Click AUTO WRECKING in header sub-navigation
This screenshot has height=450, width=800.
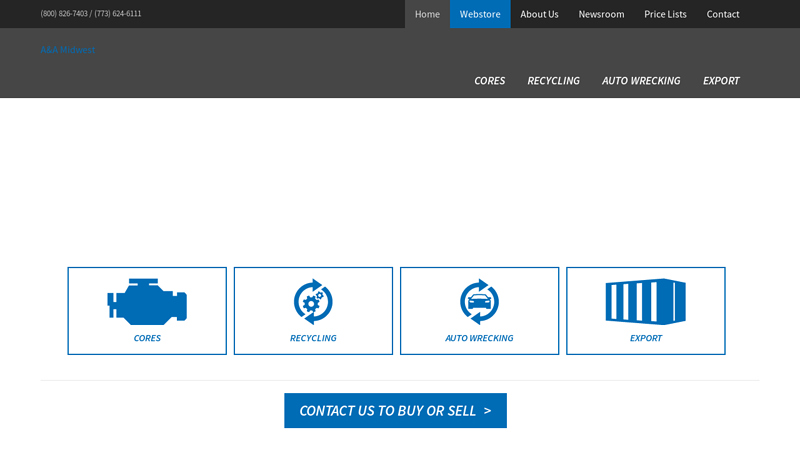tap(641, 81)
